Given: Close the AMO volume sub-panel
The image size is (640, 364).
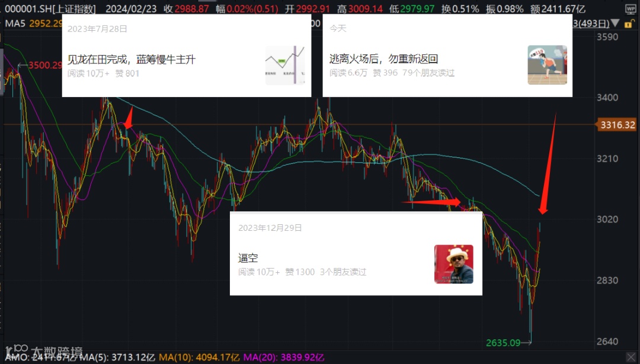Looking at the screenshot, I should [631, 357].
